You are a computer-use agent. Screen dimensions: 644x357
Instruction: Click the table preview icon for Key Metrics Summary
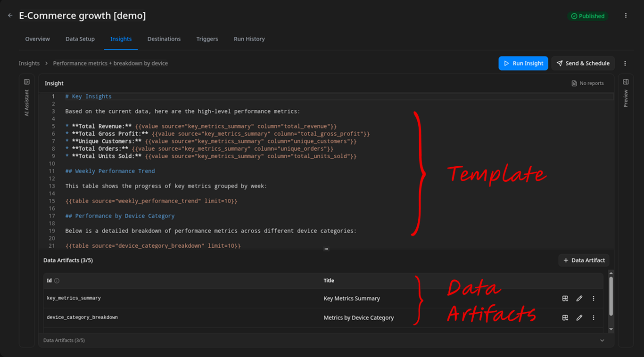pyautogui.click(x=565, y=298)
